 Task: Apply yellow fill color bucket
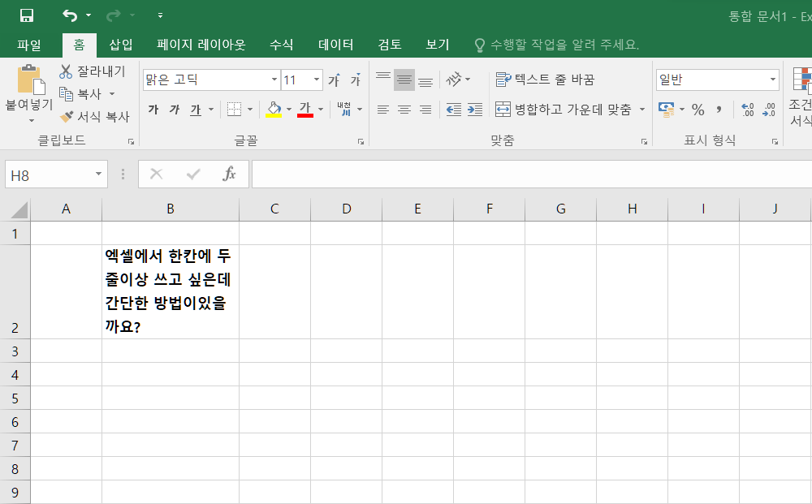[274, 110]
